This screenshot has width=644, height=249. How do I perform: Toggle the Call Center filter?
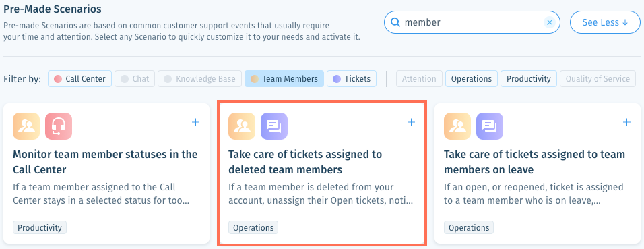pyautogui.click(x=79, y=78)
